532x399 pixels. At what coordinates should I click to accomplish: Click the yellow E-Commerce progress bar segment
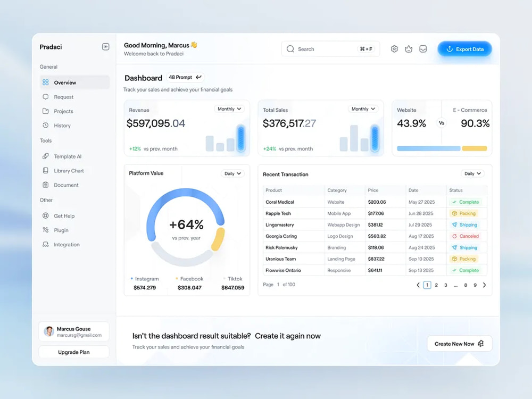(x=475, y=148)
